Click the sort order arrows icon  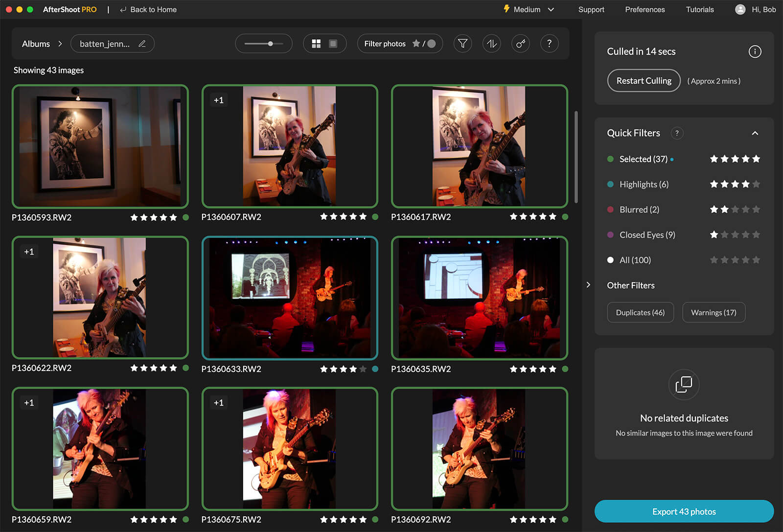coord(491,44)
